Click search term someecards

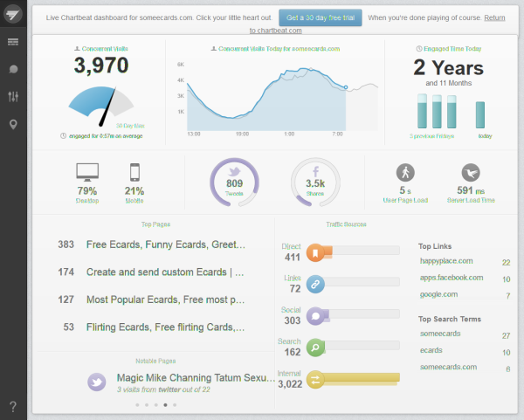(x=440, y=334)
